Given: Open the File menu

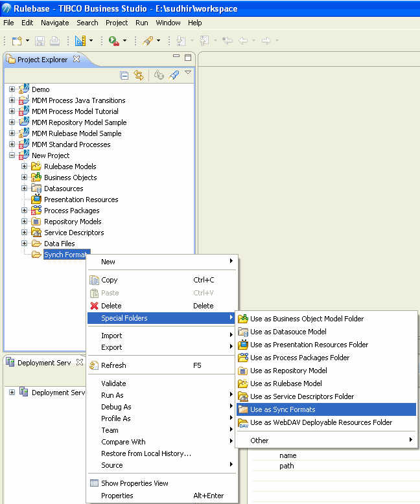Looking at the screenshot, I should pos(8,23).
